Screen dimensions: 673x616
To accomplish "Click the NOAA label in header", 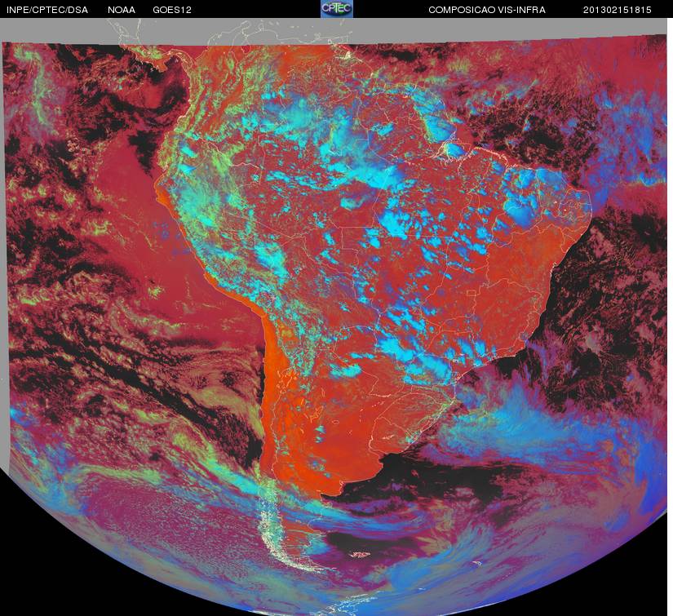I will point(122,10).
